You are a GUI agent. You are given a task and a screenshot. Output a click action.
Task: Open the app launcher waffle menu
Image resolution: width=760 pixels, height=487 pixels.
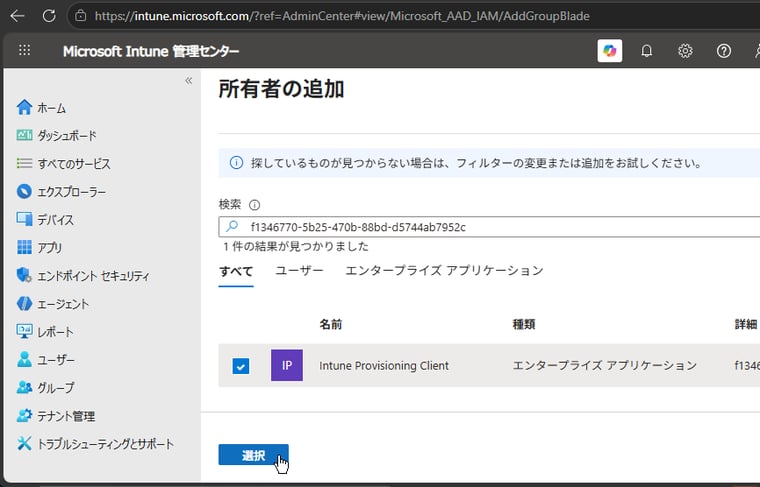[x=24, y=50]
